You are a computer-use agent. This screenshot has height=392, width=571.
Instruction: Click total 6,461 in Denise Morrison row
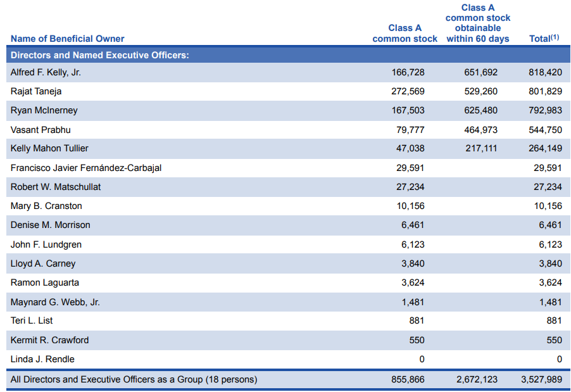pos(550,225)
